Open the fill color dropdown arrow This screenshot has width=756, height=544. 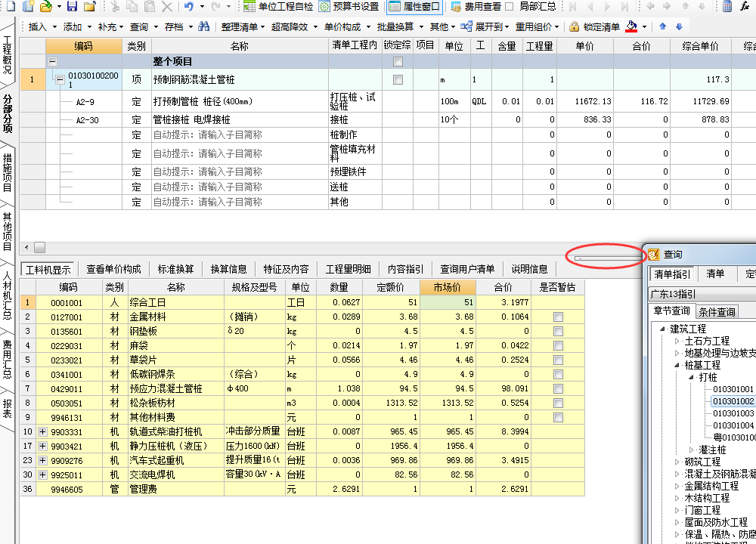pyautogui.click(x=645, y=27)
